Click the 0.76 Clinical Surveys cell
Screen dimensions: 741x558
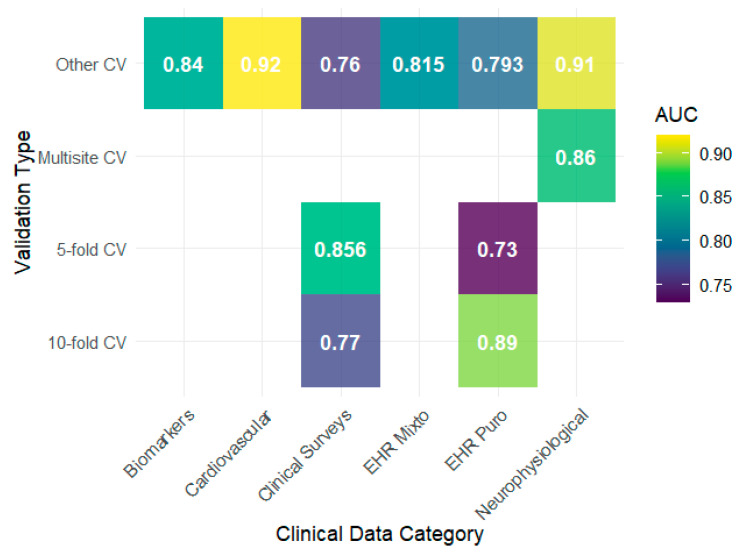click(340, 63)
